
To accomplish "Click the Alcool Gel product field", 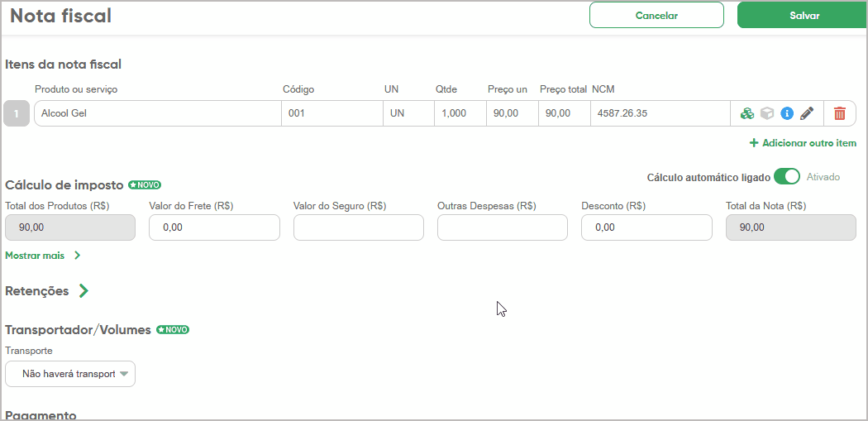I will [158, 113].
